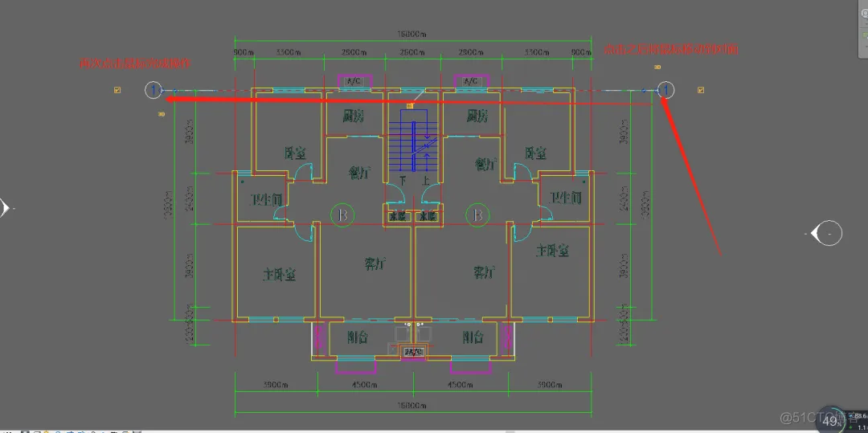
Task: Open the 49% speed widget in the corner
Action: [x=831, y=420]
